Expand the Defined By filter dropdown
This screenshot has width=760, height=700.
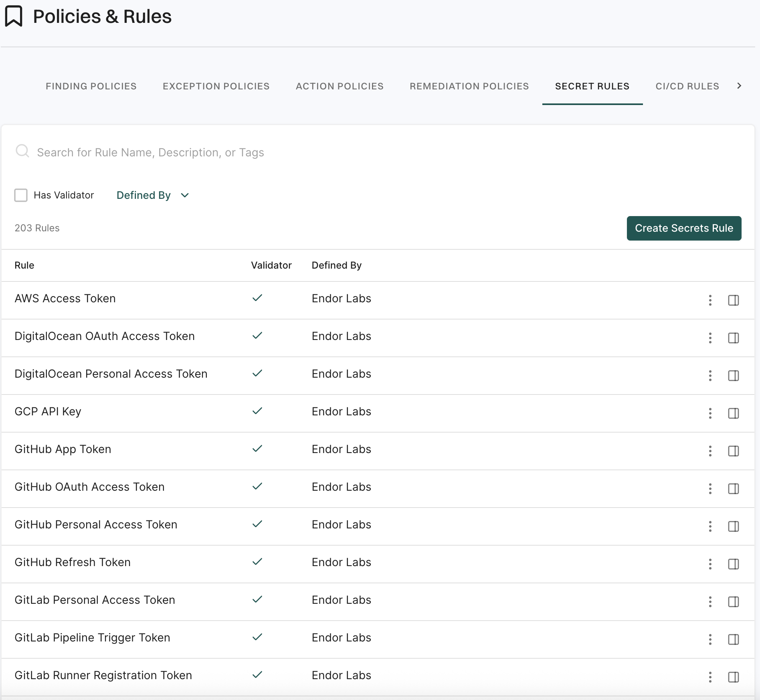point(152,195)
